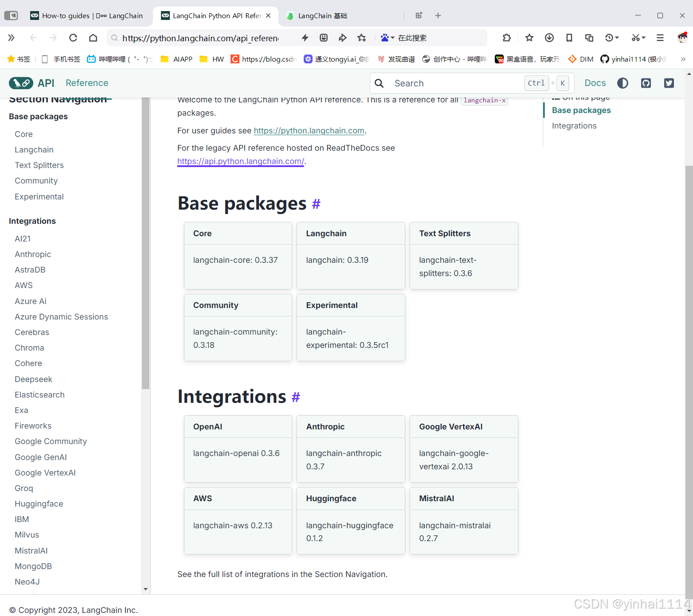
Task: Open the 书签 bookmarks star
Action: 19,59
